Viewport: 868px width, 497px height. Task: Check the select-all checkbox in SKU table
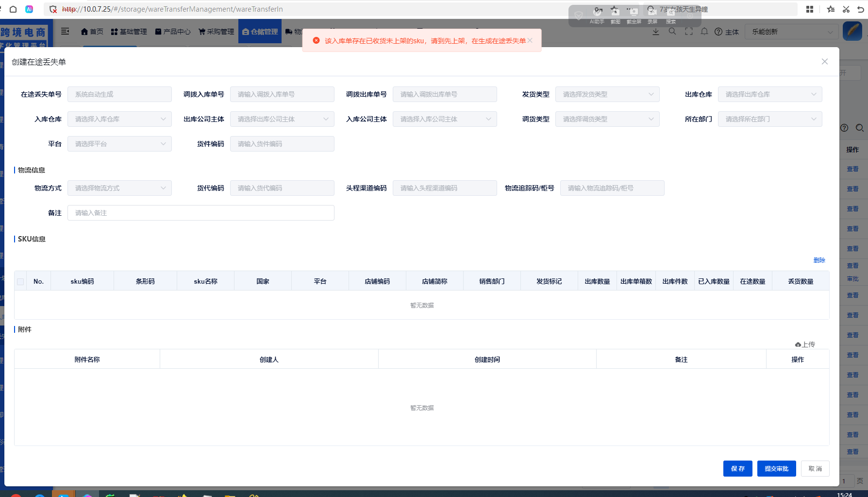[x=20, y=282]
